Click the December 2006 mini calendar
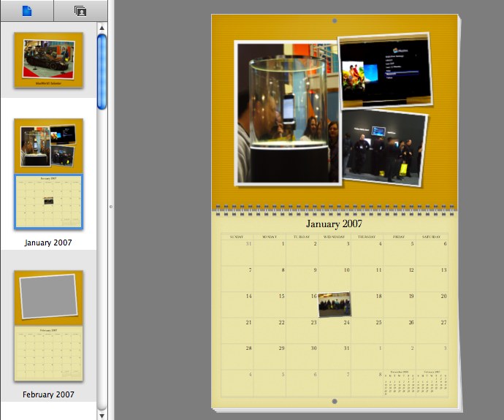Image resolution: width=504 pixels, height=420 pixels. tap(400, 383)
